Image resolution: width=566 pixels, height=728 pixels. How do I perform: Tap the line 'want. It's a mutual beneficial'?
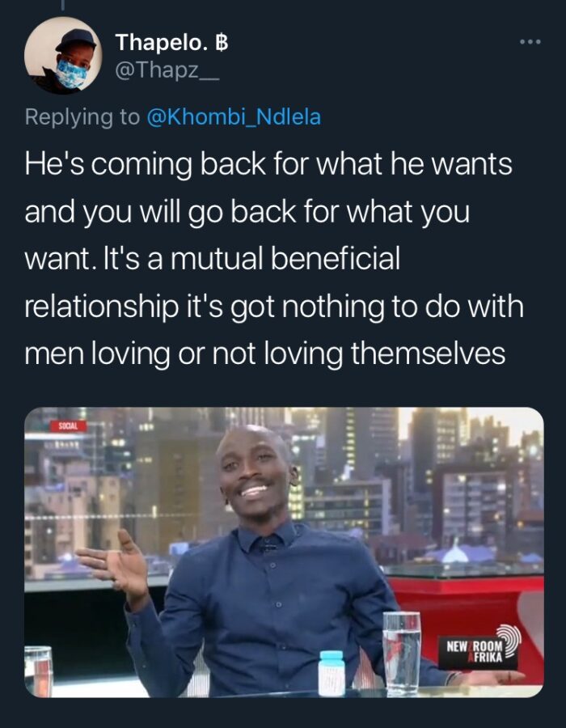point(212,259)
